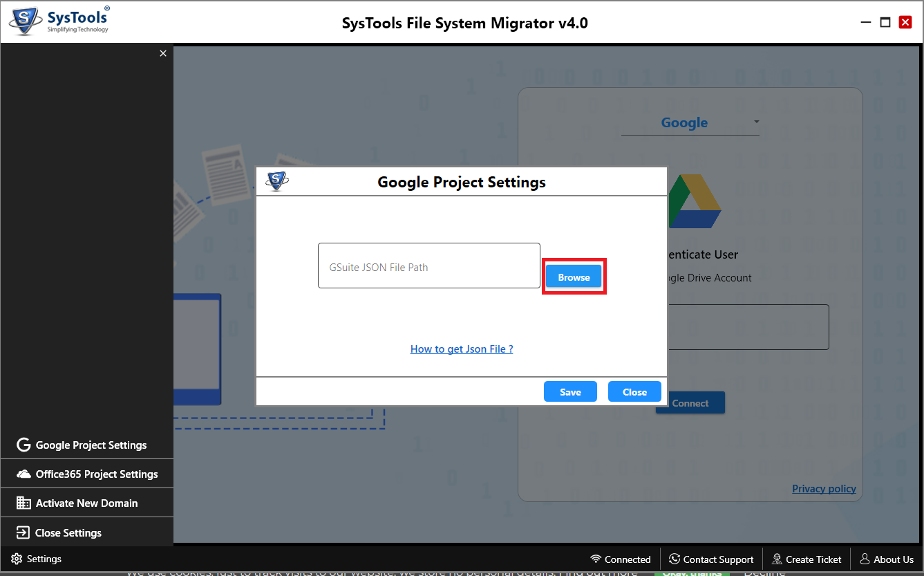Open the How to get Json File link
This screenshot has width=924, height=576.
coord(462,349)
